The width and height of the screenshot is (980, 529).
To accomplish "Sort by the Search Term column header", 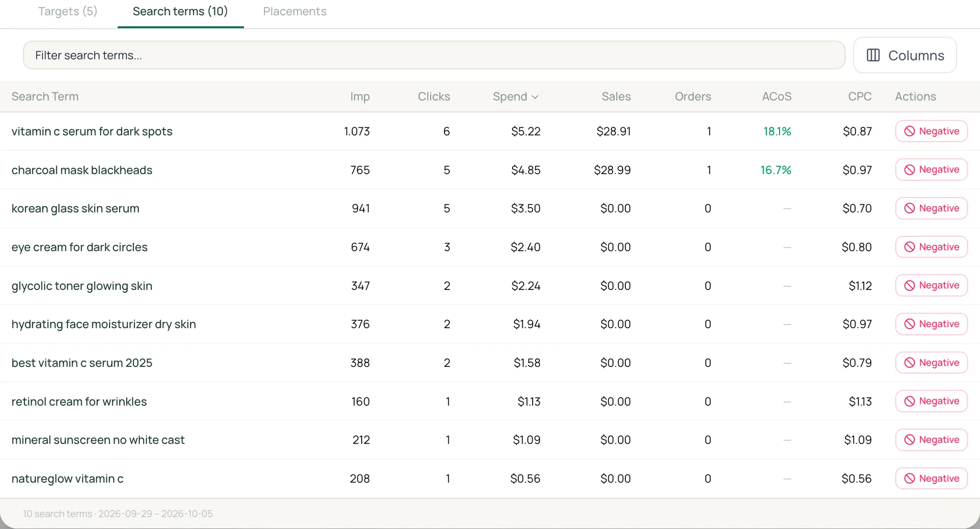I will point(45,96).
